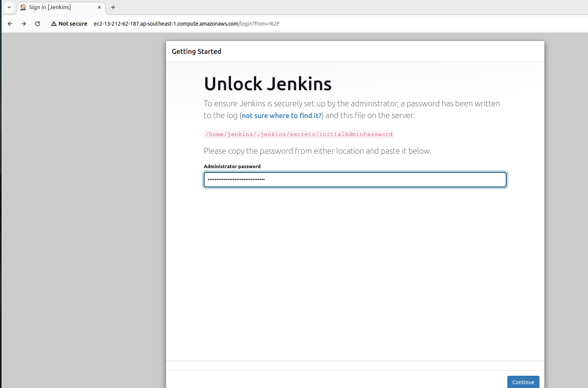Click the Unlock Jenkins heading
Viewport: 588px width, 388px height.
[268, 84]
